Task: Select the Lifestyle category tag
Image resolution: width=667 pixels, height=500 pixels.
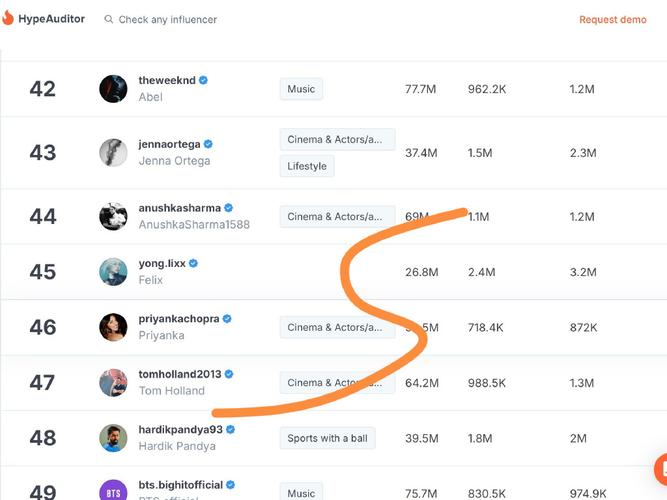Action: click(x=307, y=166)
